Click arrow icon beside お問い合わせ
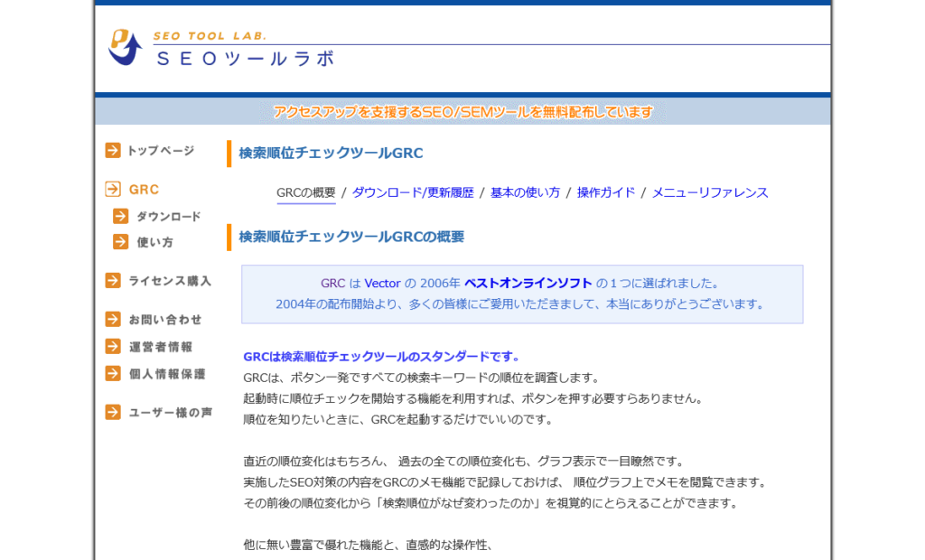The height and width of the screenshot is (560, 925). click(x=113, y=319)
